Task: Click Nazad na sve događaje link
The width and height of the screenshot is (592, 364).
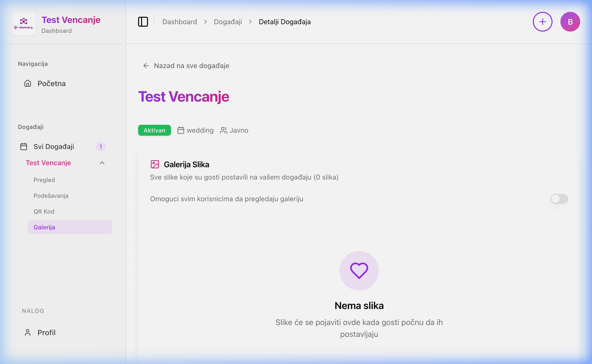Action: tap(192, 66)
